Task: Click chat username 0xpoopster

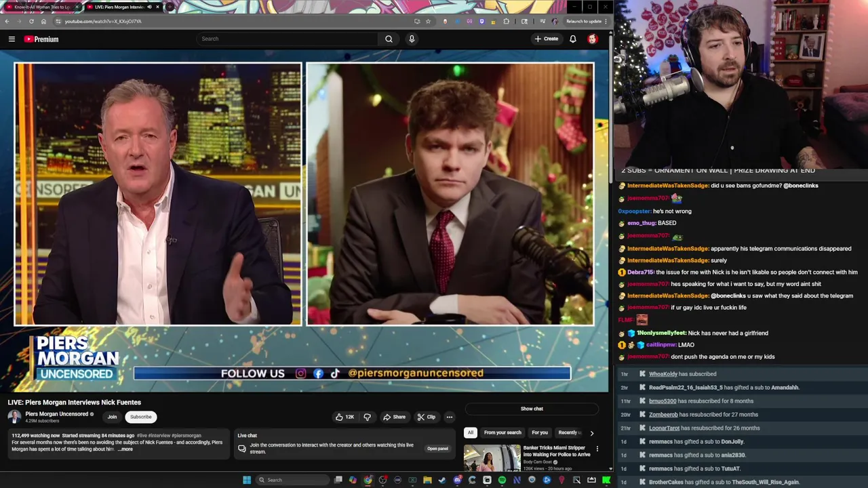Action: coord(634,211)
